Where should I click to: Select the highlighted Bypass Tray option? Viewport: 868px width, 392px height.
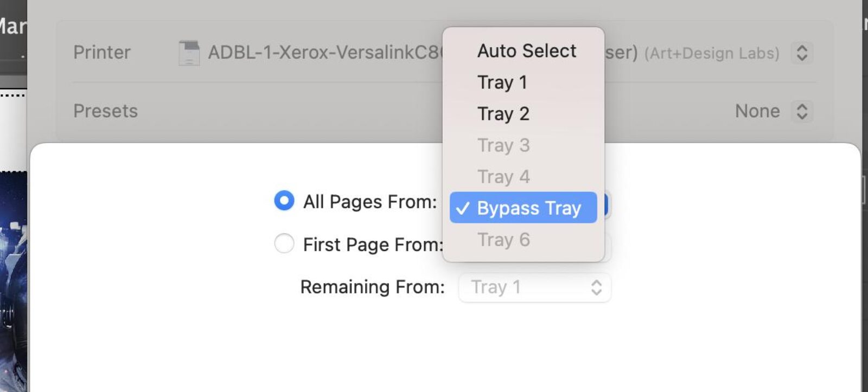pyautogui.click(x=524, y=208)
